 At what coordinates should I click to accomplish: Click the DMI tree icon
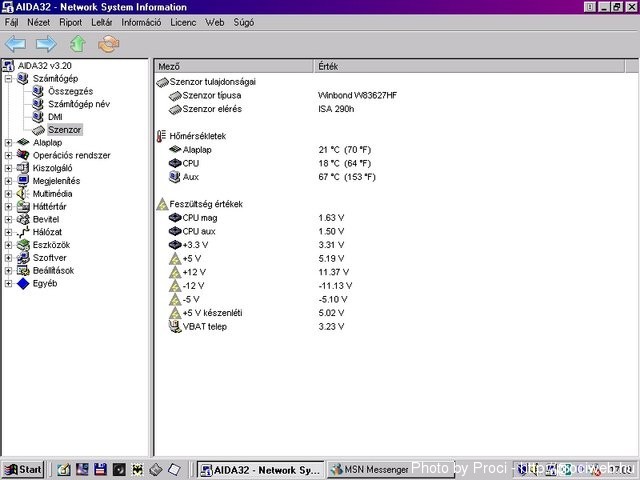(38, 117)
